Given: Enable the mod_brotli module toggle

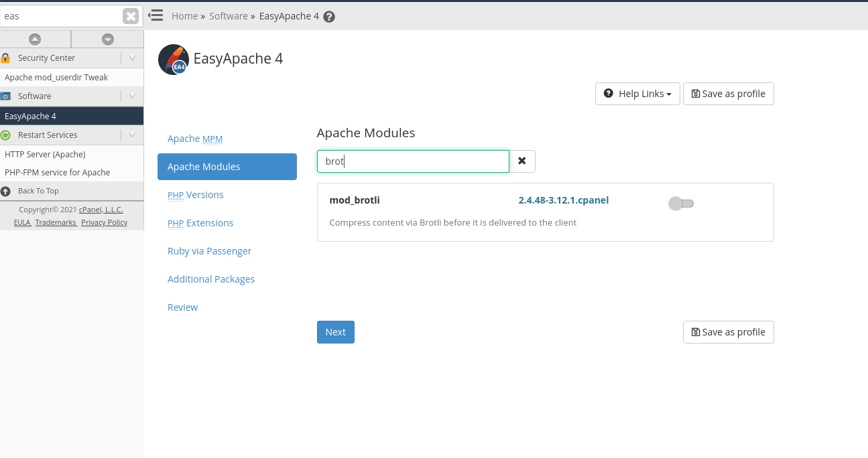Looking at the screenshot, I should click(x=681, y=204).
